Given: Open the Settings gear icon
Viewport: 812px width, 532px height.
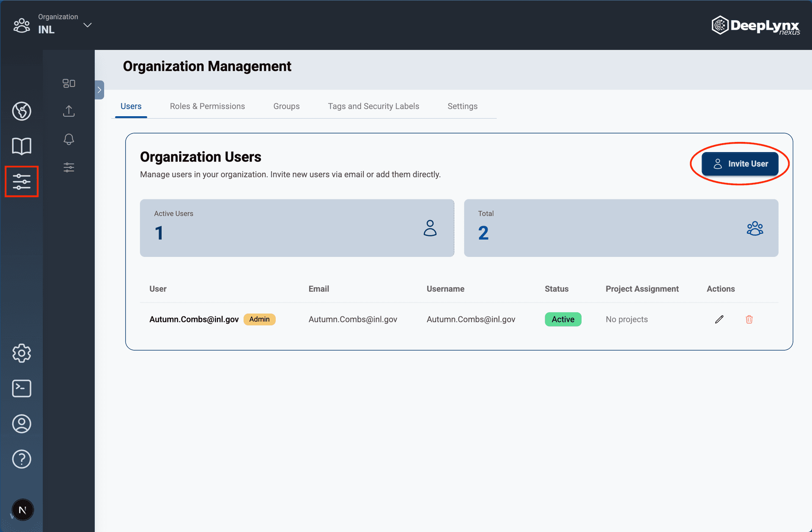Looking at the screenshot, I should point(22,354).
